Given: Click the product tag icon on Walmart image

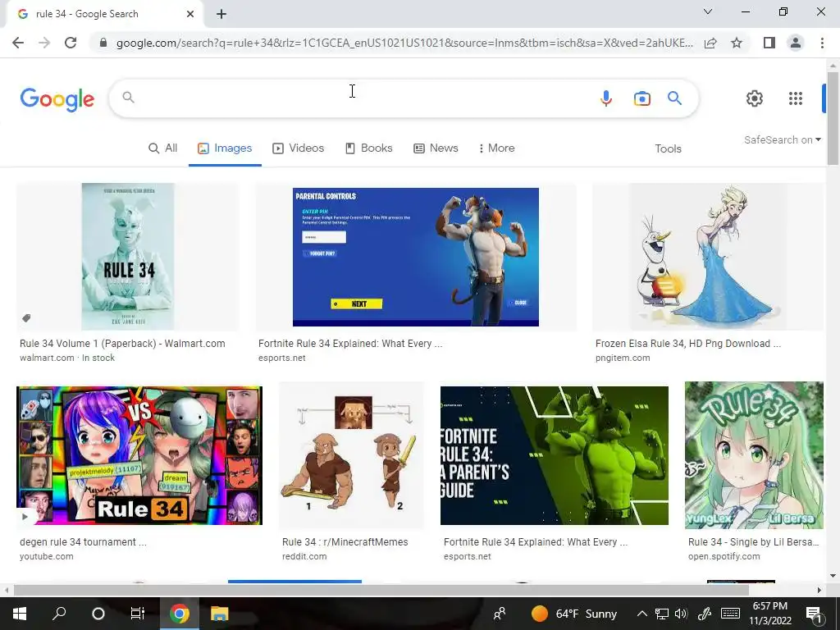Looking at the screenshot, I should [x=25, y=318].
